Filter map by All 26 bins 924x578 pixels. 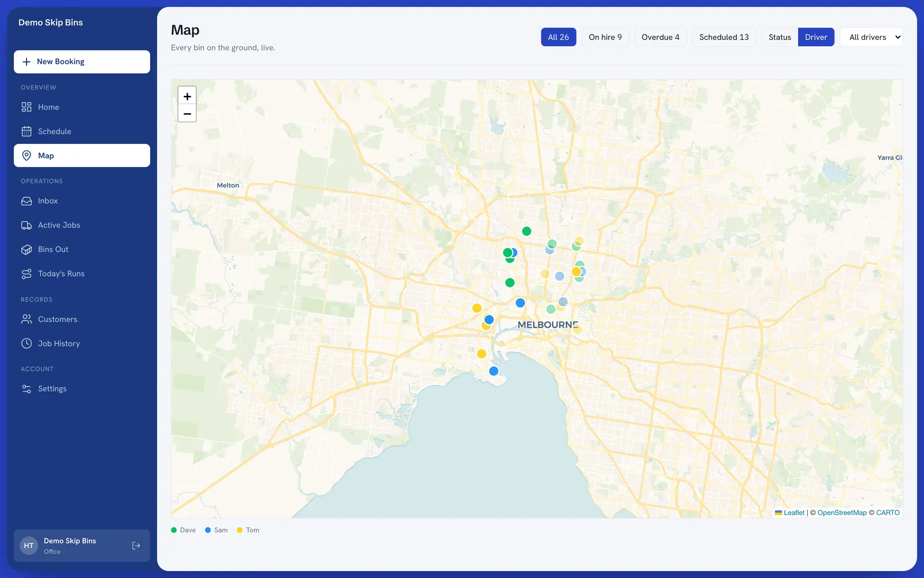click(558, 37)
